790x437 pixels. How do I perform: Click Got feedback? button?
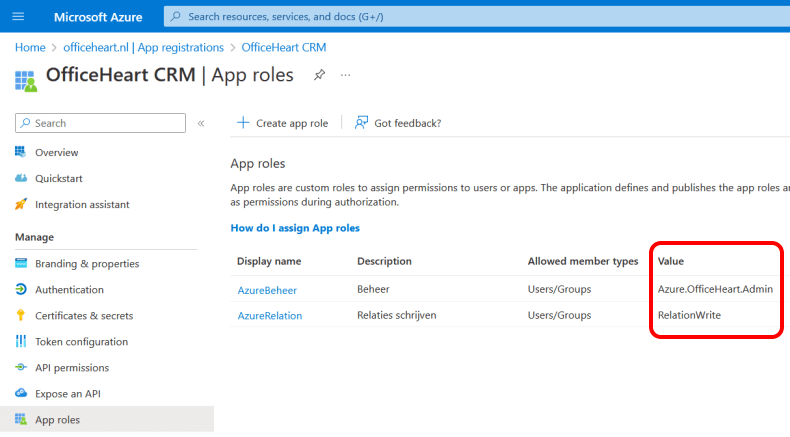pos(398,123)
